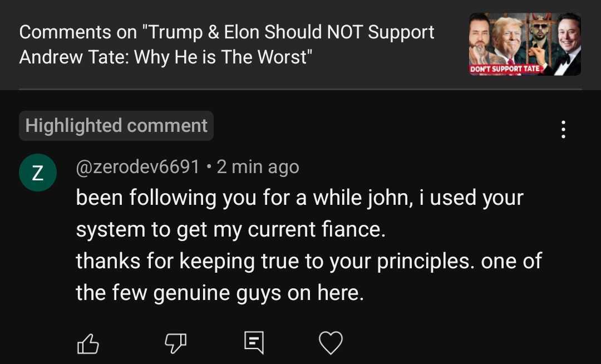Tap the "DON'T SUPPORT TATE" thumbnail banner

click(x=505, y=70)
